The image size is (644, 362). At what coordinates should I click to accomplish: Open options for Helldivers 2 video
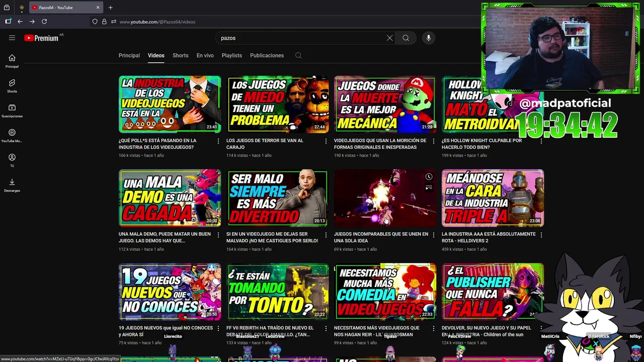pos(541,235)
